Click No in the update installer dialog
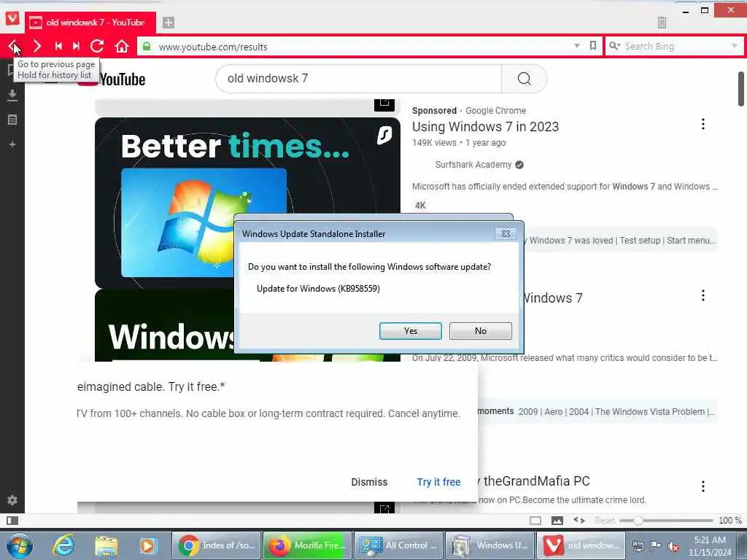The height and width of the screenshot is (560, 747). (480, 331)
